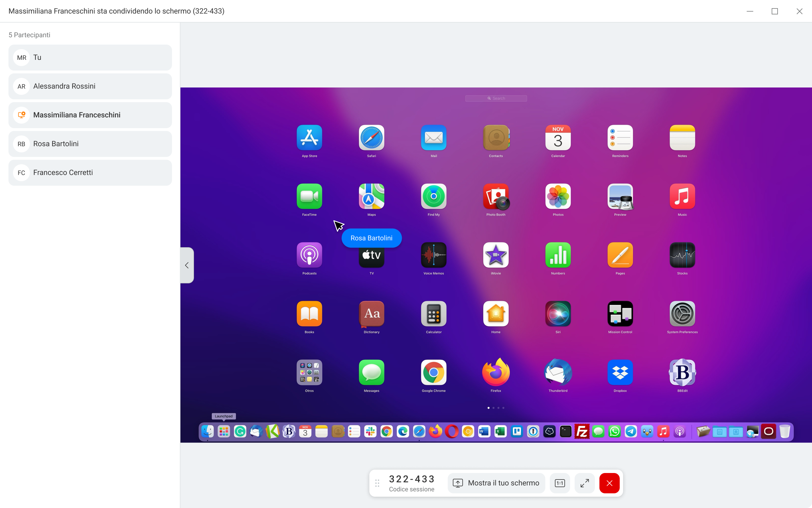The image size is (812, 508).
Task: Click the screen sharing icon beside Massimiliana
Action: click(x=21, y=115)
